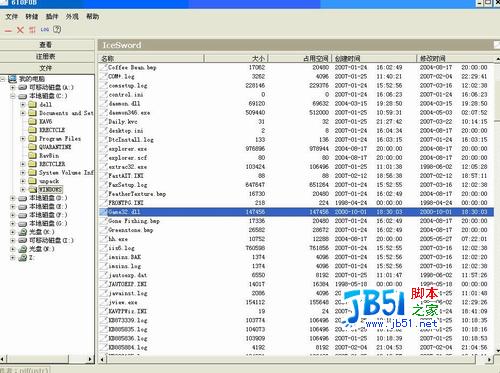Screen dimensions: 500x373
Task: Expand the System Volume Information node
Action: click(x=23, y=172)
